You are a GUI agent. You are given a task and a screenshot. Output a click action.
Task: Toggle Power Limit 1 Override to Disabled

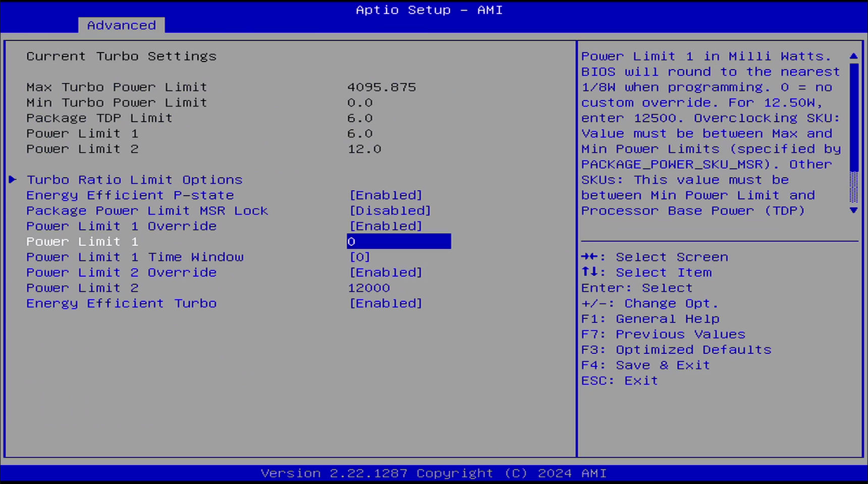coord(386,226)
